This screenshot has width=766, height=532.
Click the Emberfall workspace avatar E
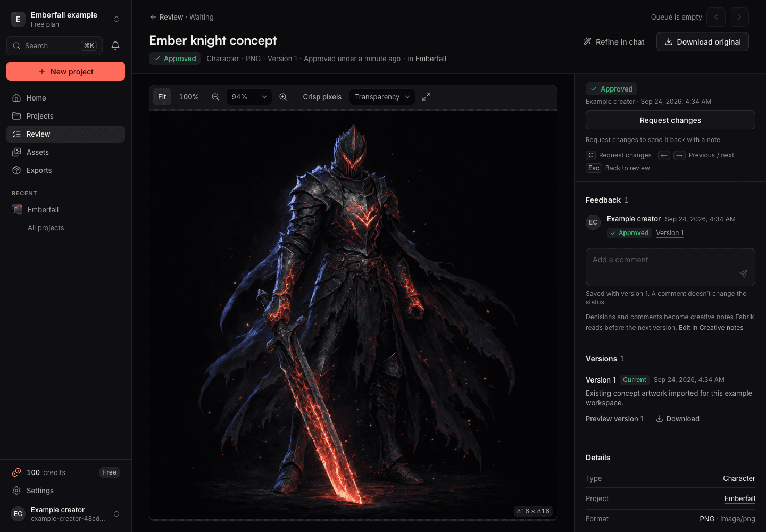click(x=18, y=19)
